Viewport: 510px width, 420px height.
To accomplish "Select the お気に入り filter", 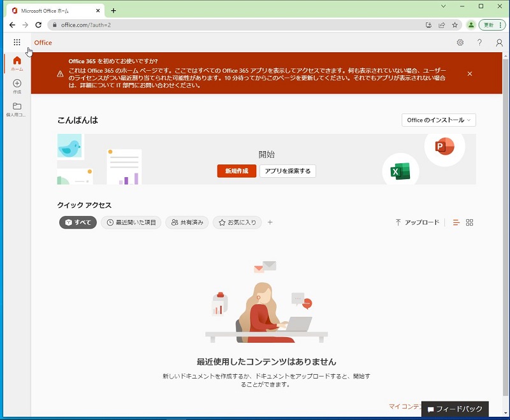I will click(237, 222).
